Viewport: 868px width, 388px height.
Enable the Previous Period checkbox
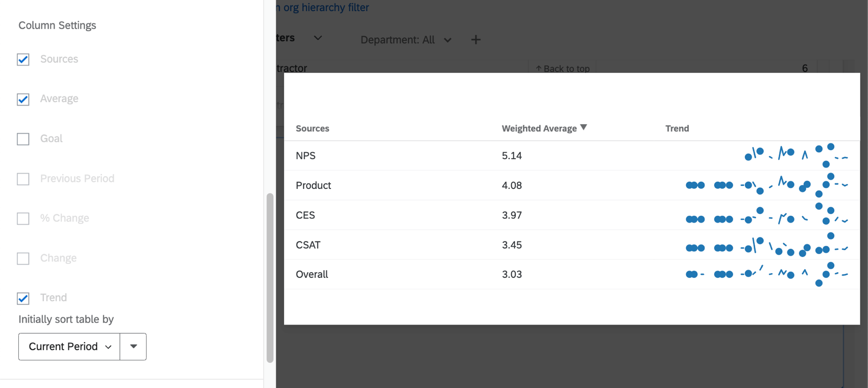click(x=23, y=179)
